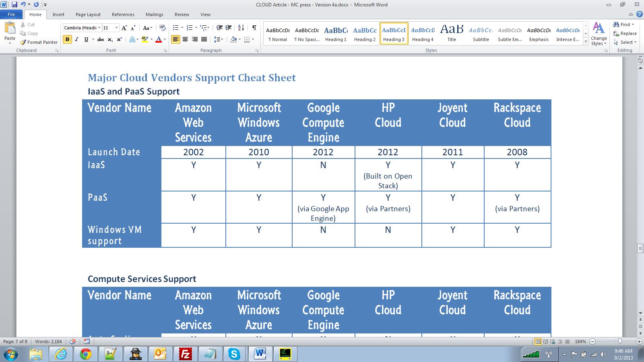
Task: Click the Shrink Font icon
Action: click(x=133, y=28)
